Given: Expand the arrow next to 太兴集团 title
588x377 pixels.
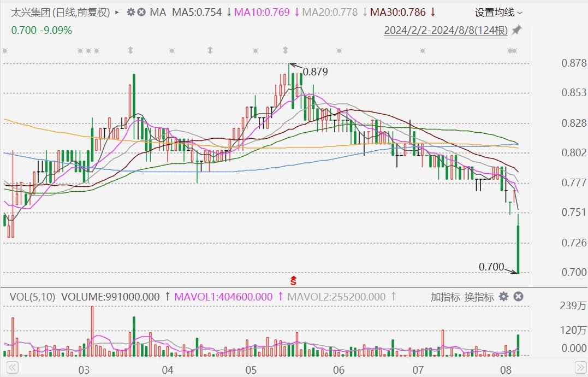Looking at the screenshot, I should (x=117, y=12).
